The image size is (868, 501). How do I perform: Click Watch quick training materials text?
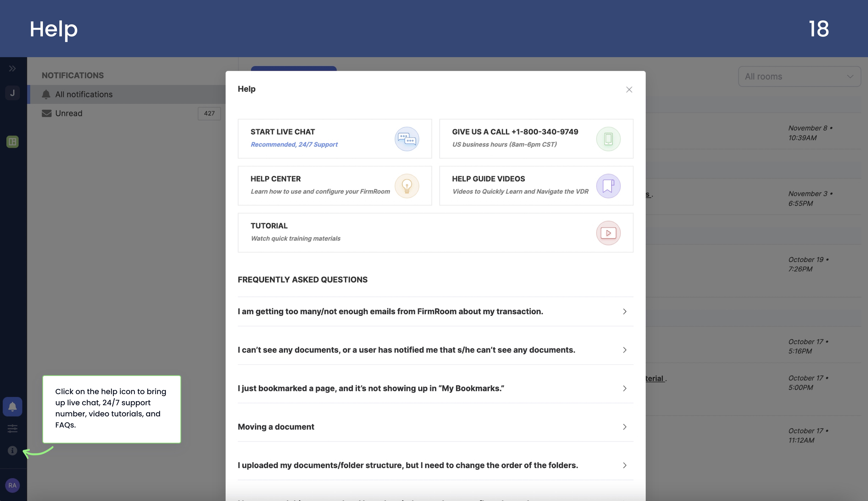click(x=295, y=238)
